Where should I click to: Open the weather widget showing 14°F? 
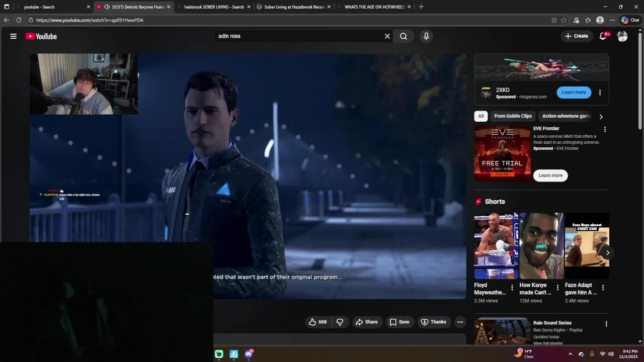(524, 354)
